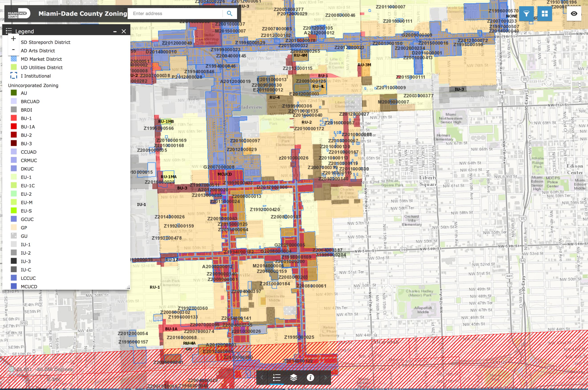Click the Miami-Dade County logo
Screen dimensions: 588x390
point(18,14)
